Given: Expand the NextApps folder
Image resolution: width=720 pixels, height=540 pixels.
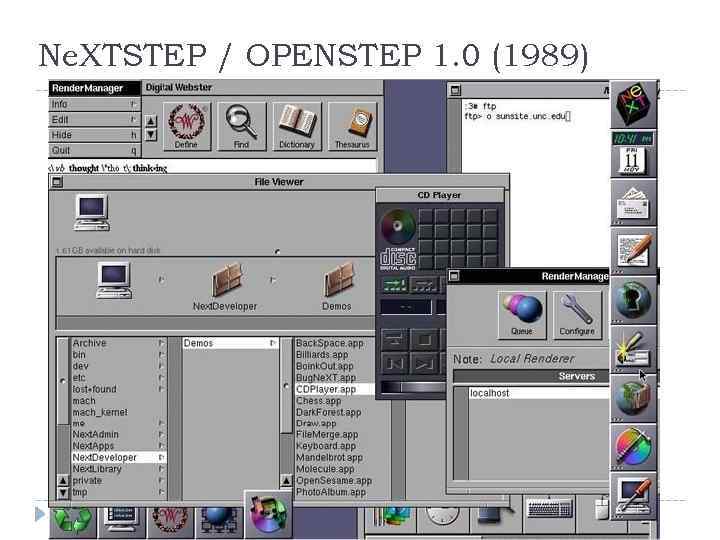Looking at the screenshot, I should pos(161,446).
